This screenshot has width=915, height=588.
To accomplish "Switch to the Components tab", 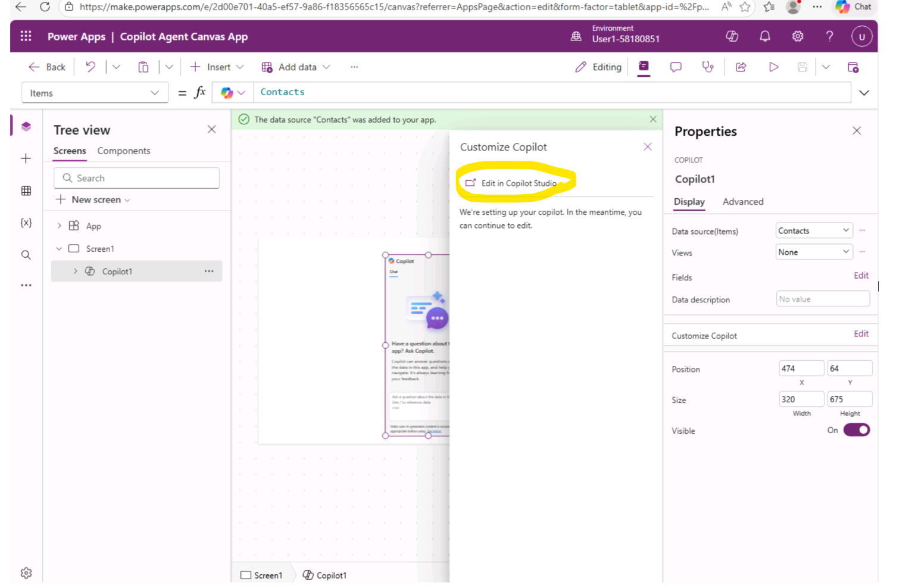I will [124, 151].
